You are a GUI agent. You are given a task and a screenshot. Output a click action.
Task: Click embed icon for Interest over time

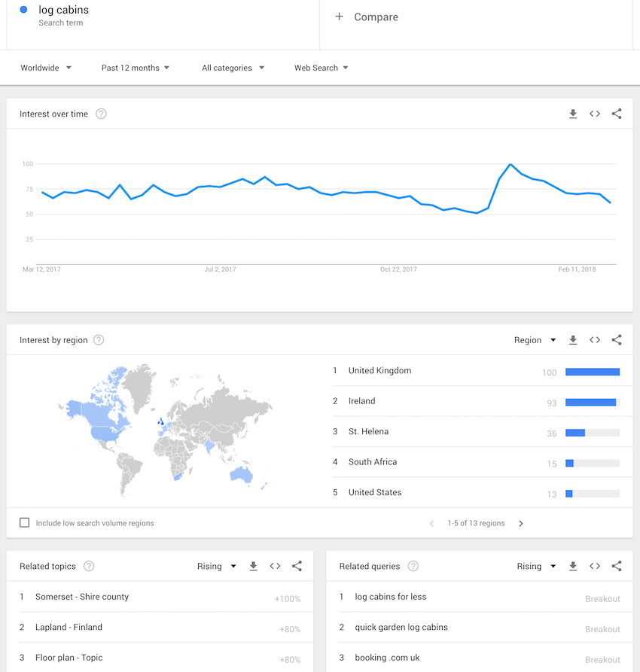point(595,114)
